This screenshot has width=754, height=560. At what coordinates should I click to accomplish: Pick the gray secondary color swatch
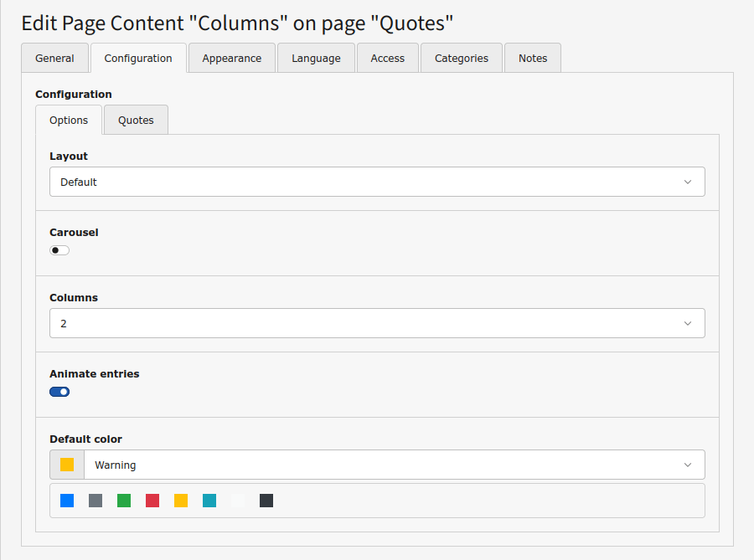click(96, 501)
